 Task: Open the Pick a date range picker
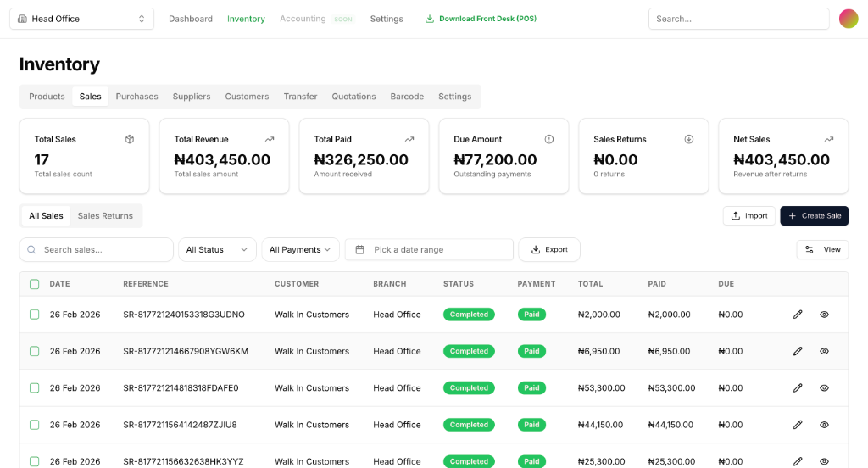[x=429, y=250]
